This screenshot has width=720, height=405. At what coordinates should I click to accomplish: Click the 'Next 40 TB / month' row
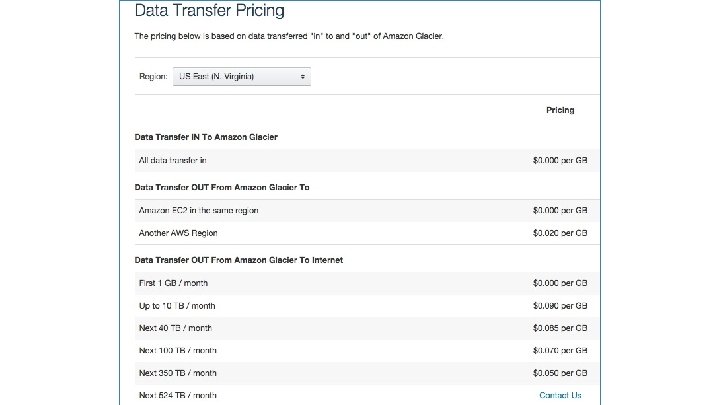[175, 328]
